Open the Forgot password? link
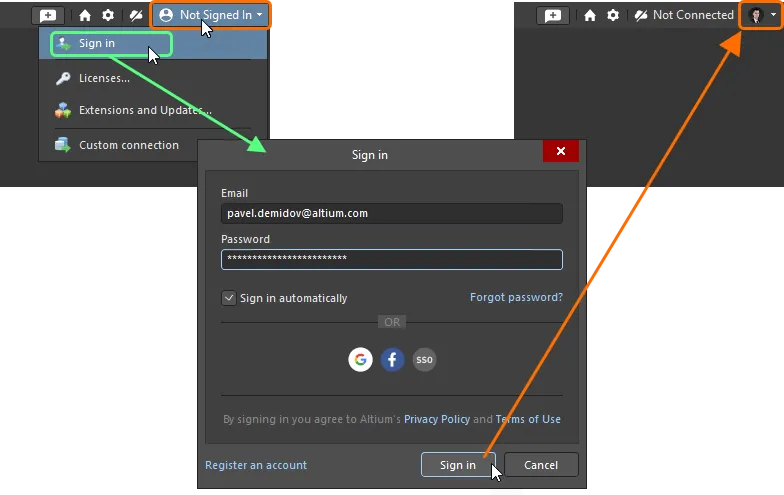The image size is (784, 495). click(516, 298)
